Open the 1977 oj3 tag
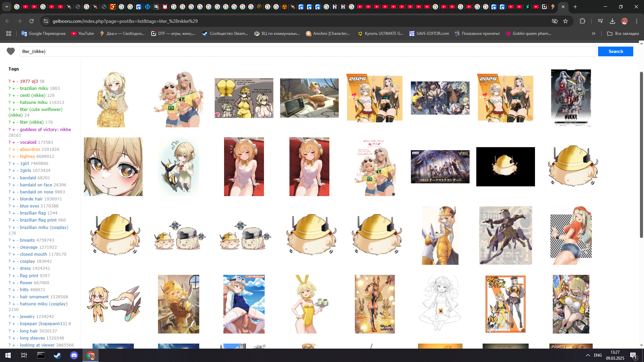Screen dimensions: 644x362 [x=29, y=81]
